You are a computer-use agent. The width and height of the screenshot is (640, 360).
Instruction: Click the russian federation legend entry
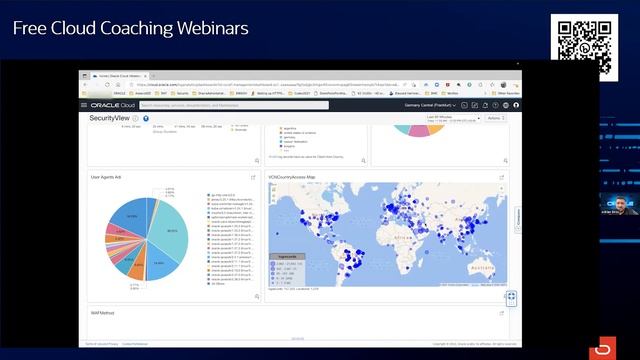point(293,142)
